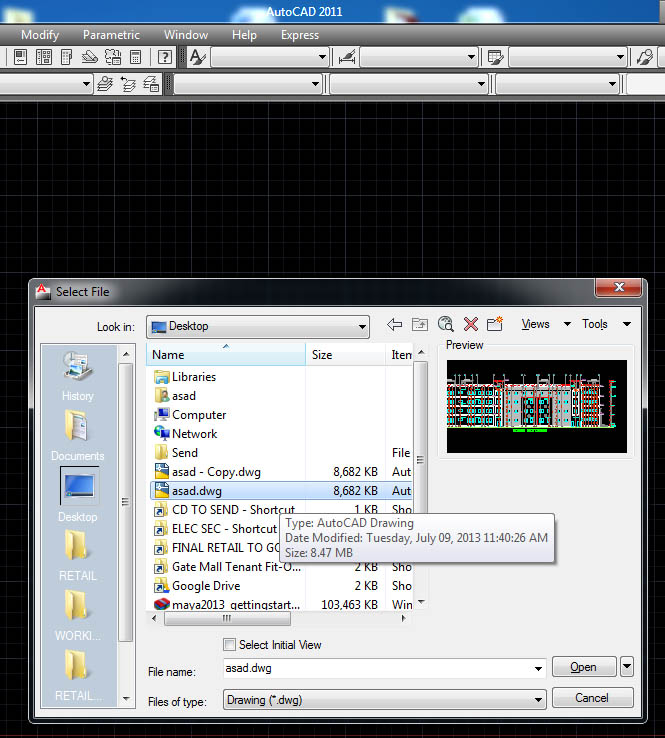
Task: Open the Views dropdown menu
Action: pyautogui.click(x=546, y=324)
